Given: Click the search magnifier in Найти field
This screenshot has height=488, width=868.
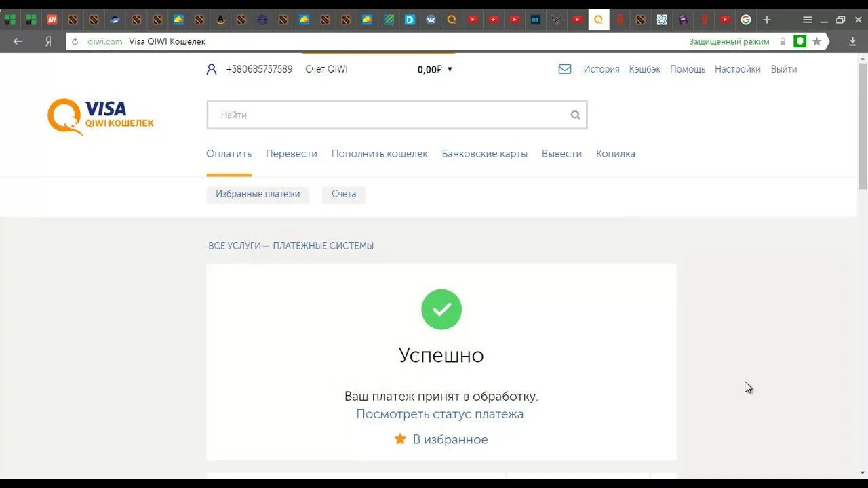Looking at the screenshot, I should [575, 115].
